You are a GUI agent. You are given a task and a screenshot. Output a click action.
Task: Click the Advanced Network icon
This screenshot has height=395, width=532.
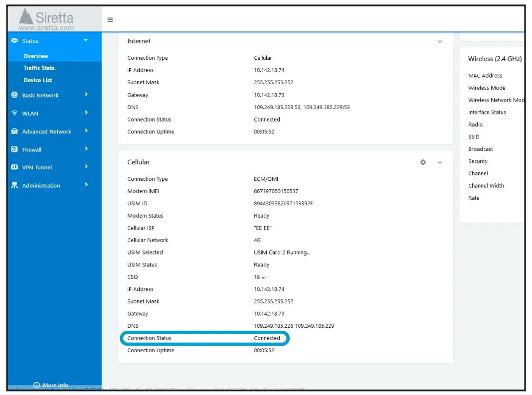[x=14, y=131]
